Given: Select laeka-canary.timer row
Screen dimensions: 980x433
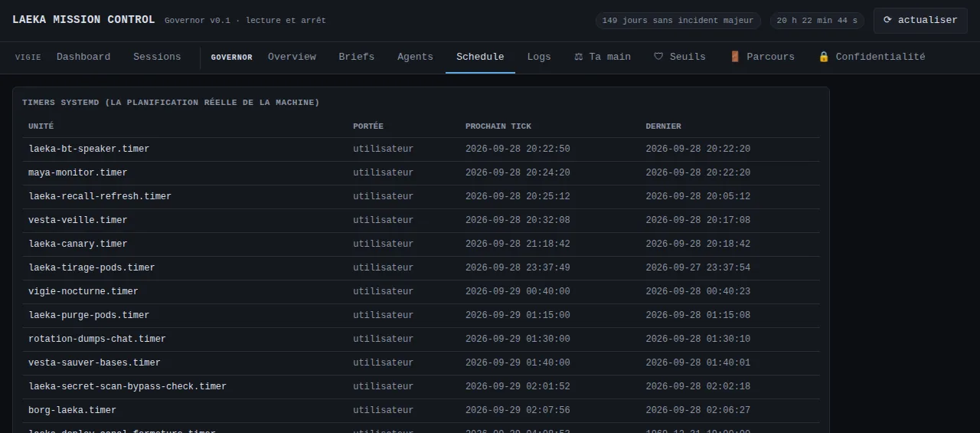Looking at the screenshot, I should [x=421, y=244].
